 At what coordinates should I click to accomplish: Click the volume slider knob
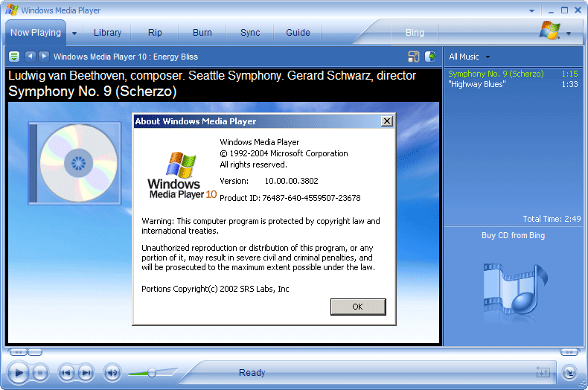pyautogui.click(x=152, y=372)
